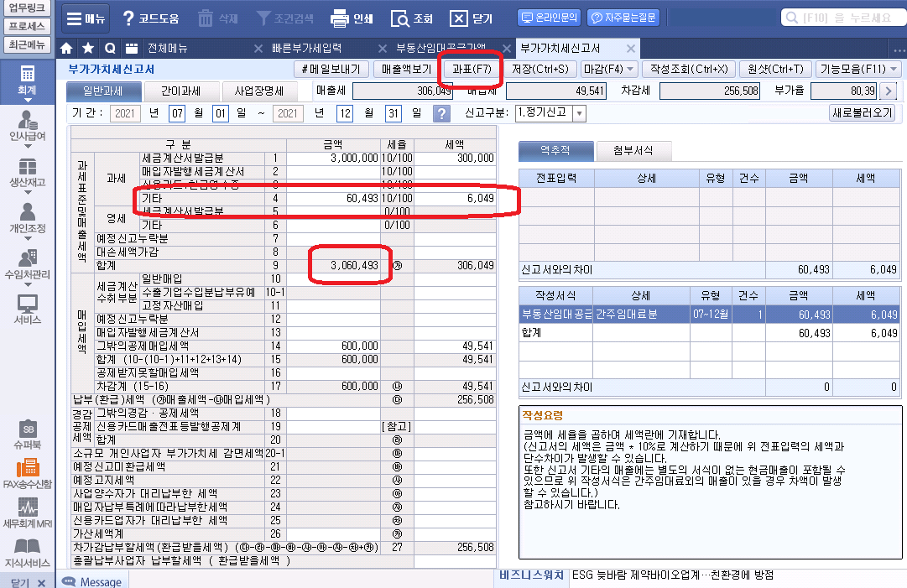
Task: Click the 새로불러오기 button
Action: pos(863,112)
